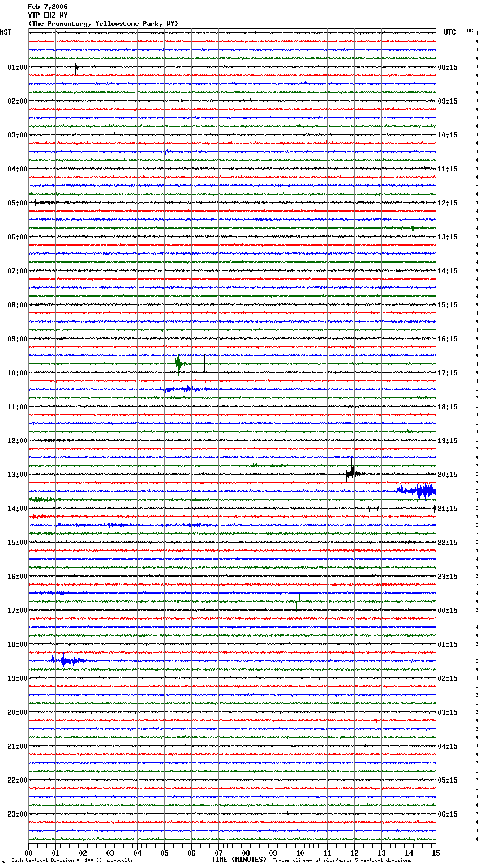Select the 23:00 MST row label

coord(18,814)
